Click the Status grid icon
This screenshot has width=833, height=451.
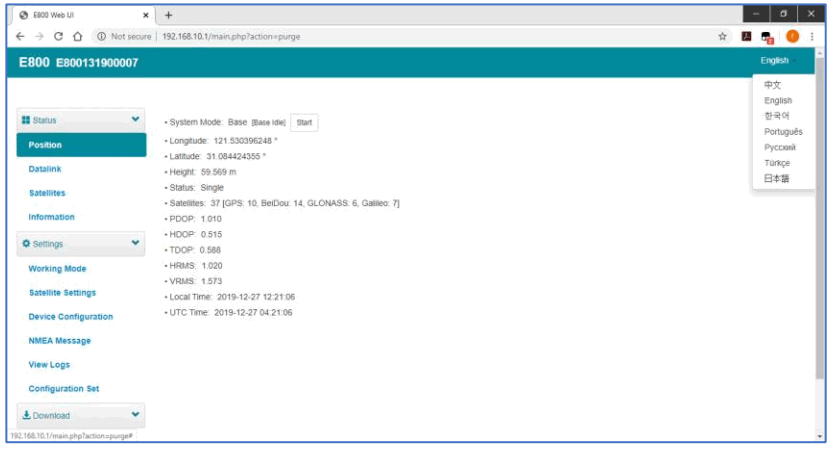pyautogui.click(x=26, y=120)
